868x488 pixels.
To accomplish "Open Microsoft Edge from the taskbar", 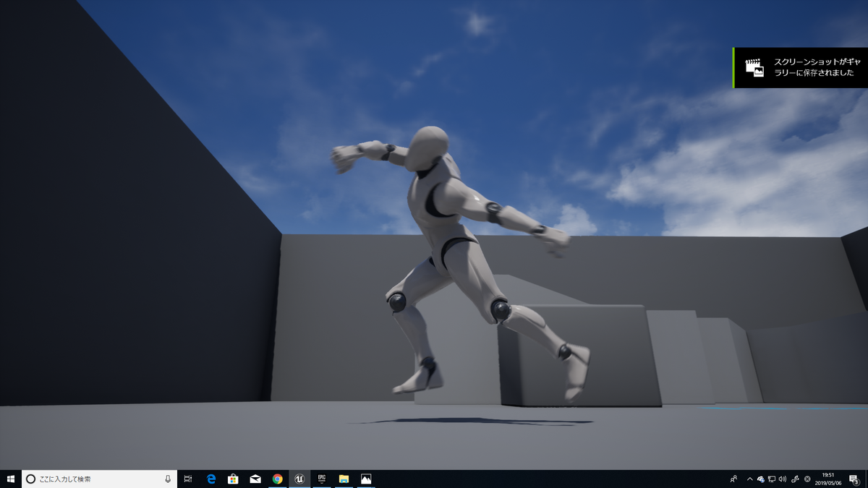I will pos(211,479).
